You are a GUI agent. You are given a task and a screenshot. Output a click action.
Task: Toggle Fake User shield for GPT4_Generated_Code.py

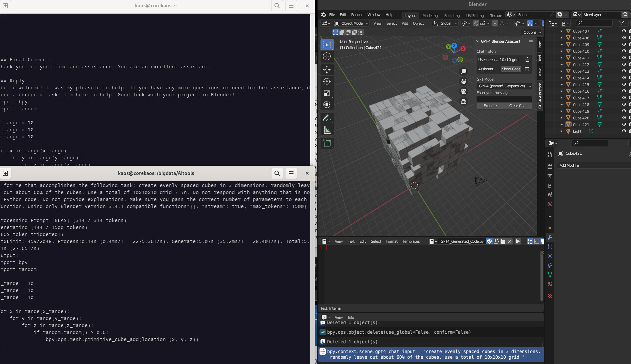pyautogui.click(x=489, y=241)
